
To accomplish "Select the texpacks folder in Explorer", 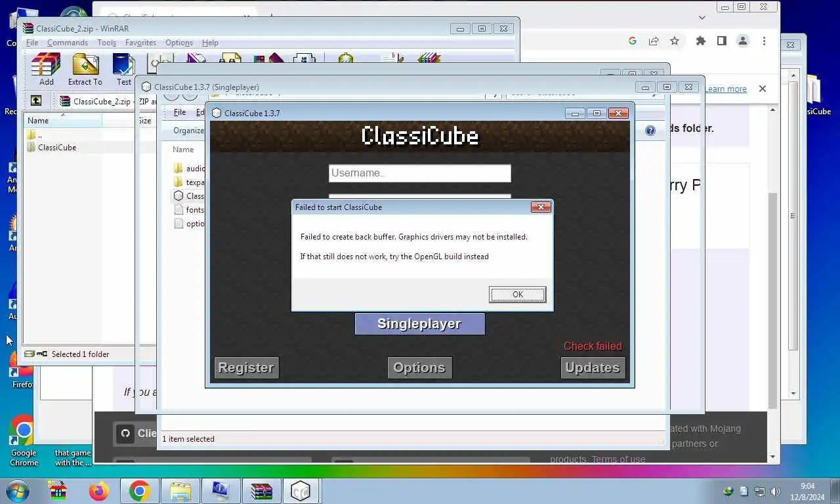I will click(189, 182).
